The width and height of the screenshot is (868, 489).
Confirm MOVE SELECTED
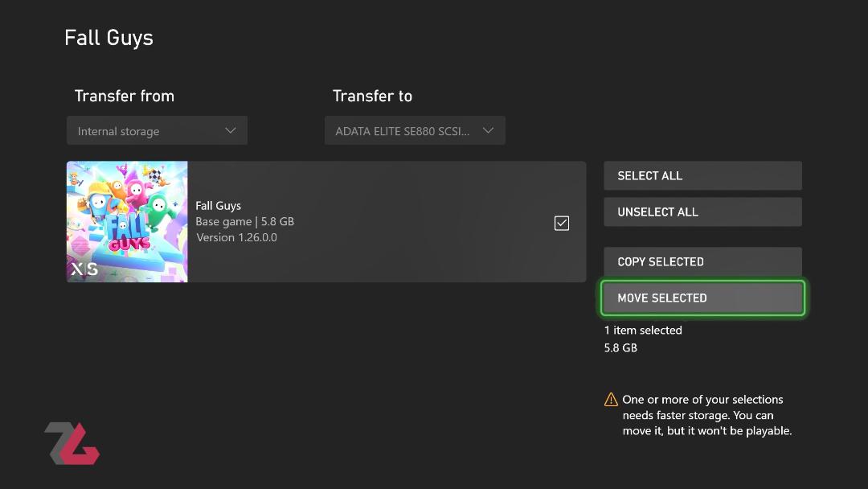pos(702,298)
